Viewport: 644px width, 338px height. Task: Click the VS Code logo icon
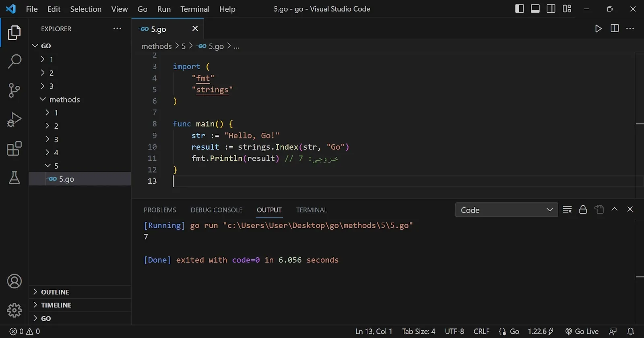11,9
